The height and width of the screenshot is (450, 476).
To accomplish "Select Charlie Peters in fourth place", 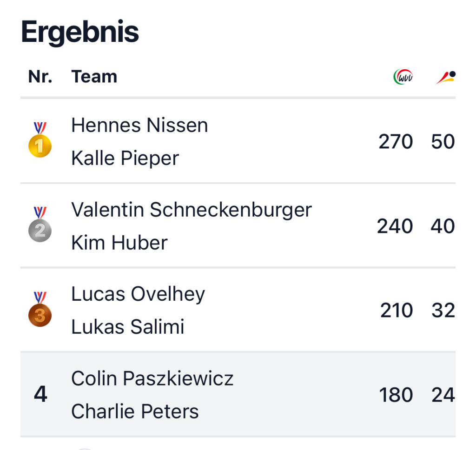I will pyautogui.click(x=135, y=411).
